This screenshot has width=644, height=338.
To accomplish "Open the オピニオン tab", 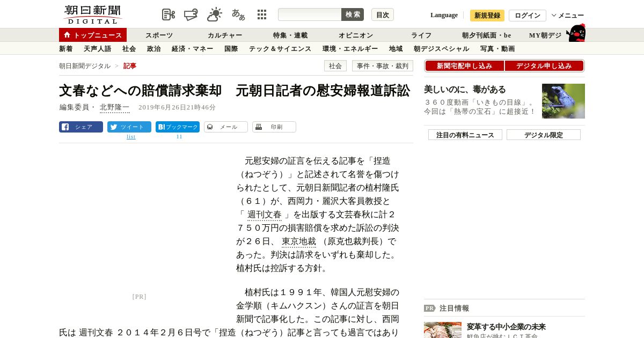I will (x=356, y=35).
